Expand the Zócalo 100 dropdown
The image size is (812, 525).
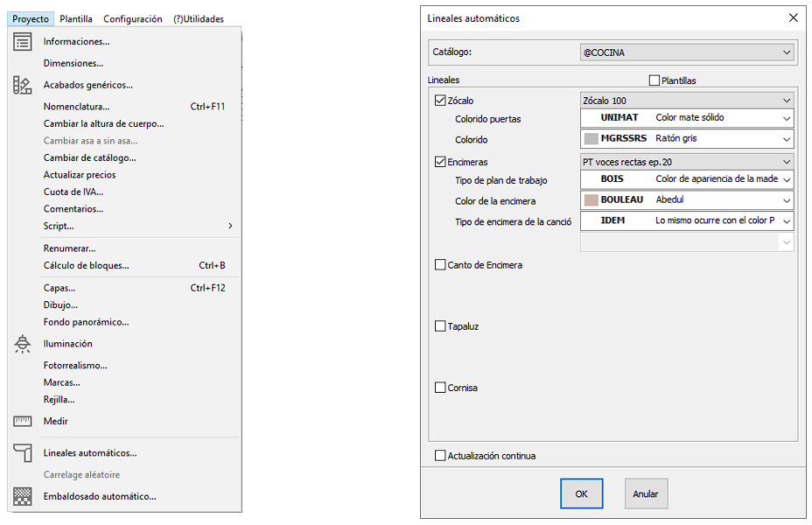coord(687,101)
